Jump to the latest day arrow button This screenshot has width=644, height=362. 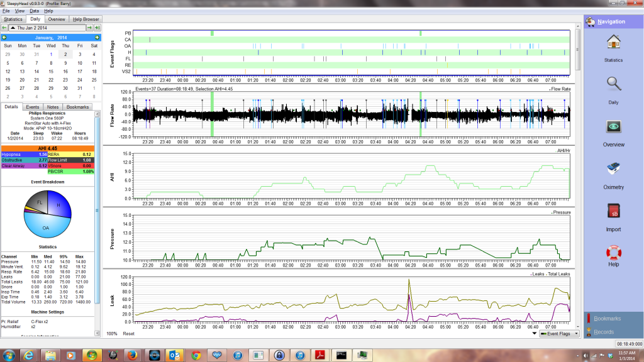click(97, 28)
